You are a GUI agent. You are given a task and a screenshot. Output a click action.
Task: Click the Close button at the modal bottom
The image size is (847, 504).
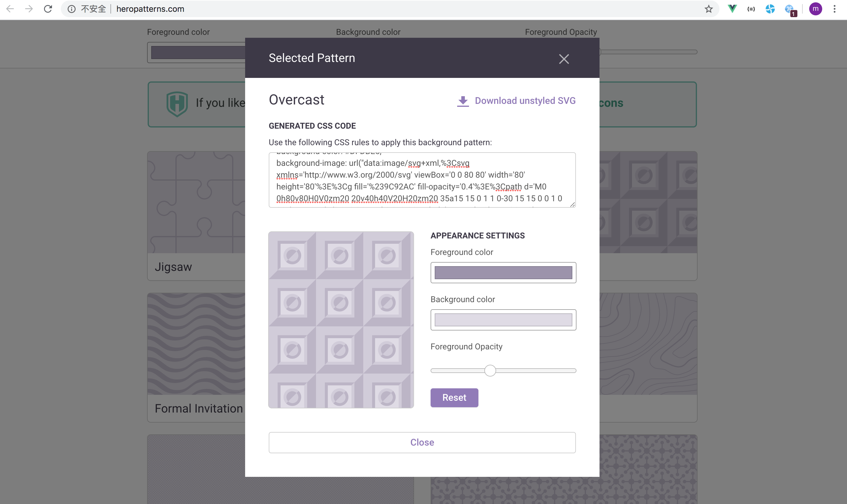click(x=422, y=442)
